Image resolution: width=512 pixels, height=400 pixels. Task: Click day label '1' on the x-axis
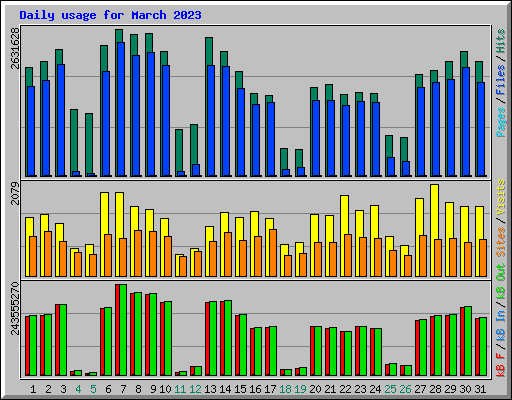[x=33, y=389]
